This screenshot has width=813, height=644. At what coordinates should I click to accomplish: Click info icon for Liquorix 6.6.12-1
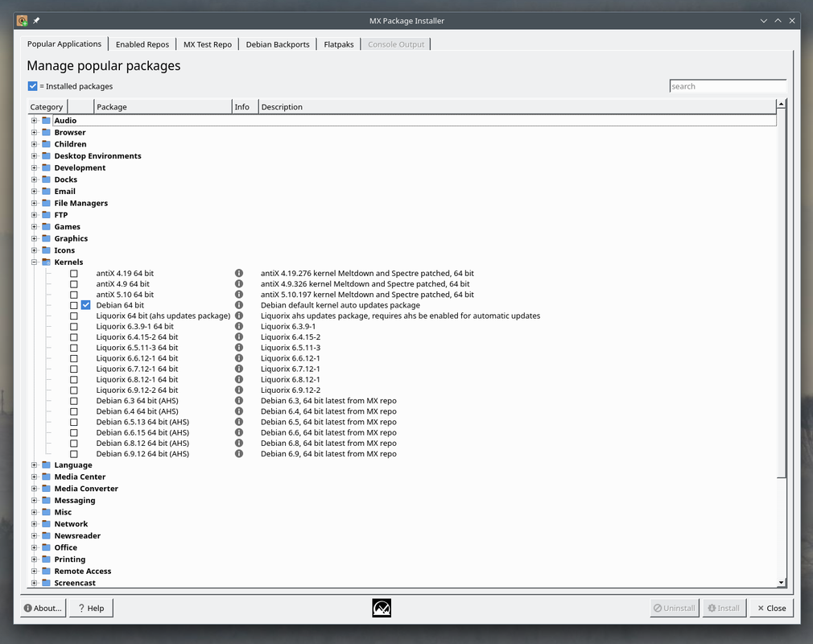(x=238, y=357)
